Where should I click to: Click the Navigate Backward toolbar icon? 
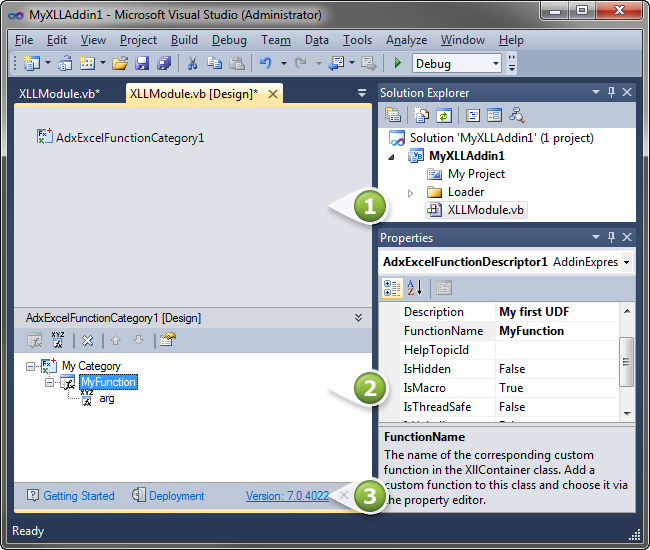coord(336,63)
